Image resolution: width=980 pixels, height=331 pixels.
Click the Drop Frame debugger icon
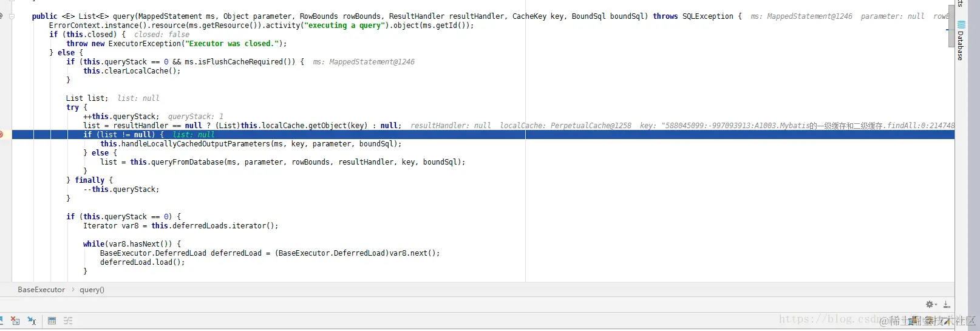coord(15,321)
